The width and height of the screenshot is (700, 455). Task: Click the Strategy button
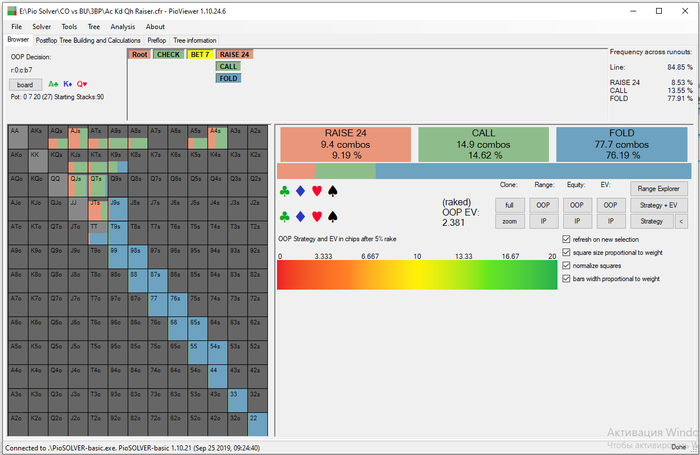(x=652, y=221)
